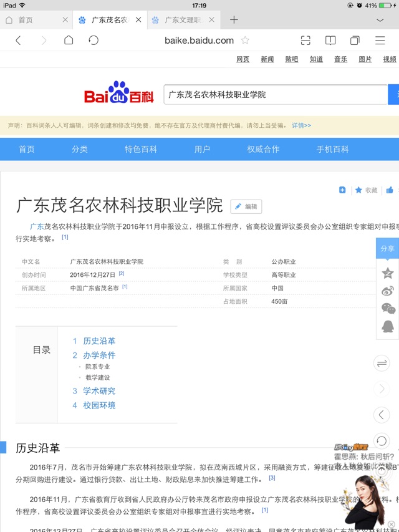Screen dimensions: 399x532
Task: Focus the Baike search input field
Action: pos(276,95)
